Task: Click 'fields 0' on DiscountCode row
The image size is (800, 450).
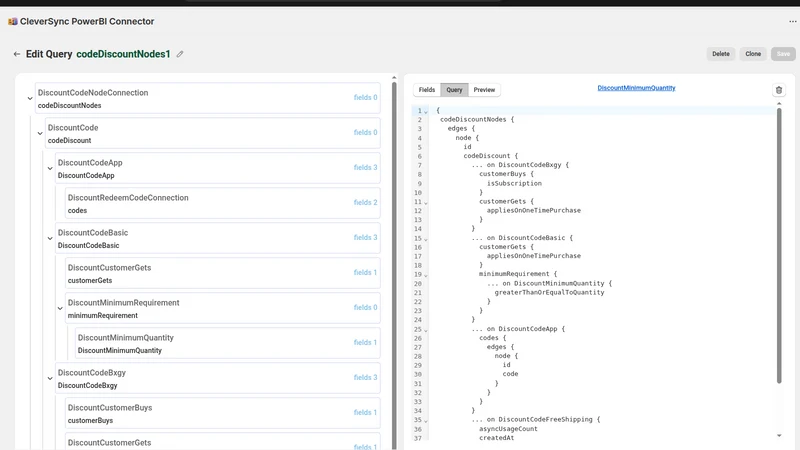Action: point(365,132)
